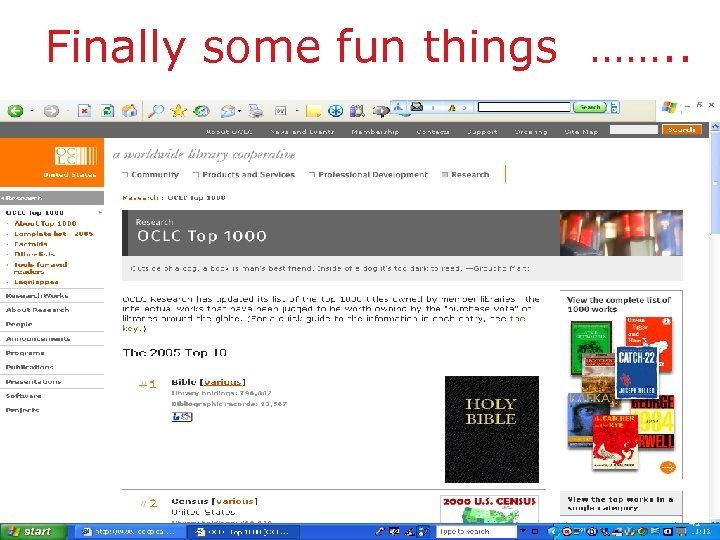Viewport: 720px width, 540px height.
Task: Open About OCLC in top navigation
Action: [229, 131]
